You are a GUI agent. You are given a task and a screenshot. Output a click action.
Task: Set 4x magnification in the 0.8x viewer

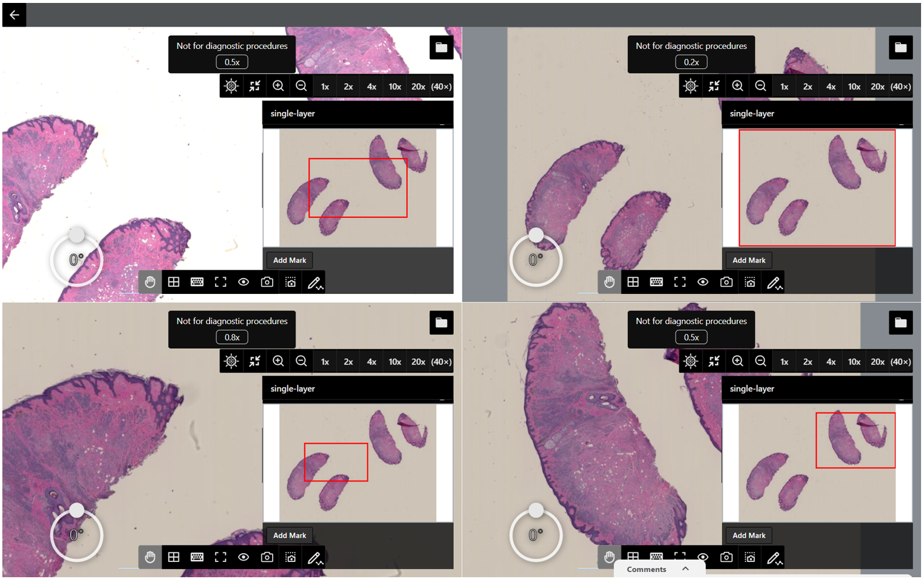(x=371, y=362)
